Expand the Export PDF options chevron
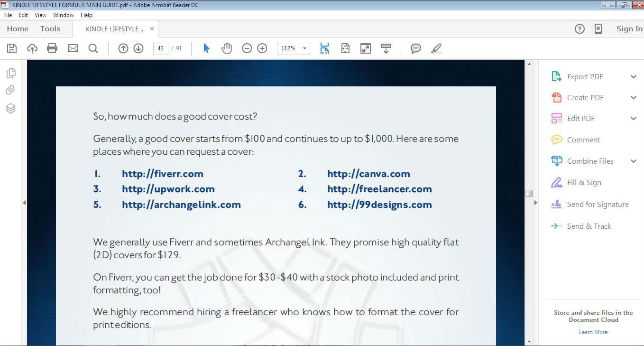 [634, 76]
